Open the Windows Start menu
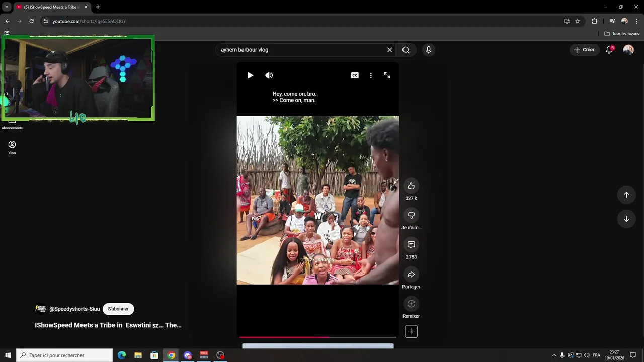The width and height of the screenshot is (644, 362). (x=8, y=355)
